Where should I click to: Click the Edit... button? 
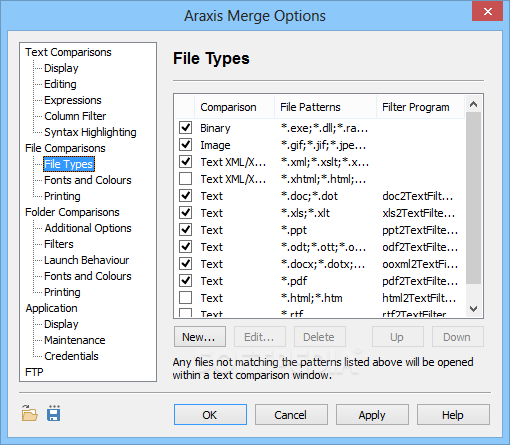point(260,337)
